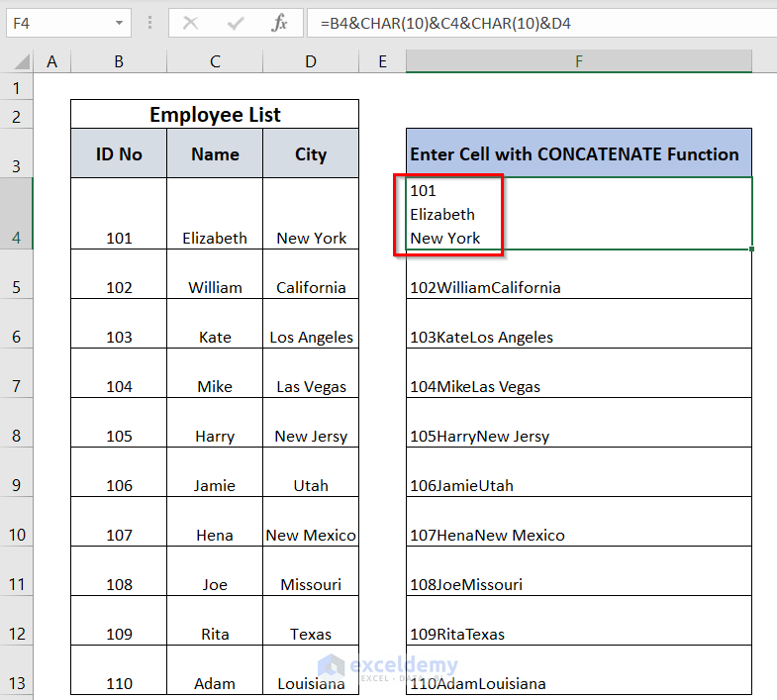The width and height of the screenshot is (777, 700).
Task: Select column D header
Action: 311,61
